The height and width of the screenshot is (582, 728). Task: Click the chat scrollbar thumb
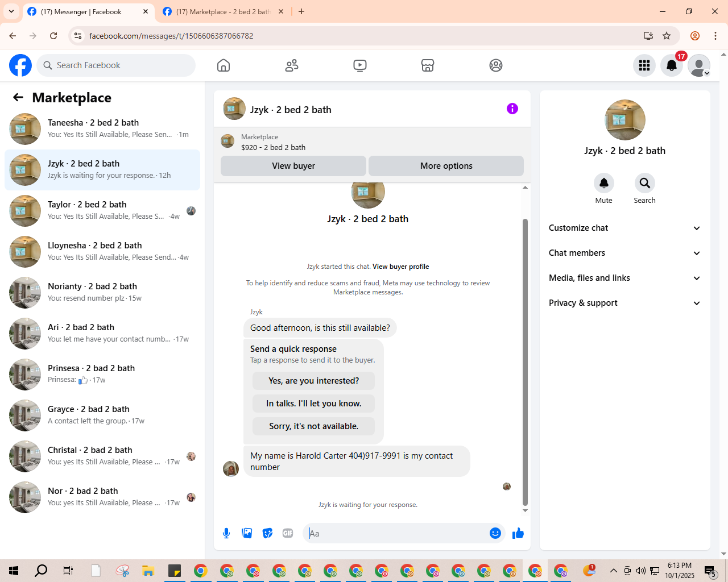pyautogui.click(x=525, y=362)
